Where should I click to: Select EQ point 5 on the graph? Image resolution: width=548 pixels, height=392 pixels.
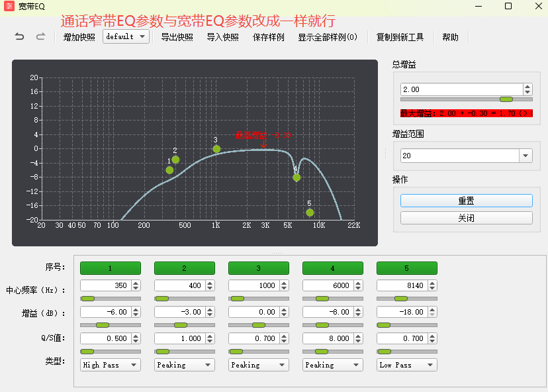click(310, 213)
